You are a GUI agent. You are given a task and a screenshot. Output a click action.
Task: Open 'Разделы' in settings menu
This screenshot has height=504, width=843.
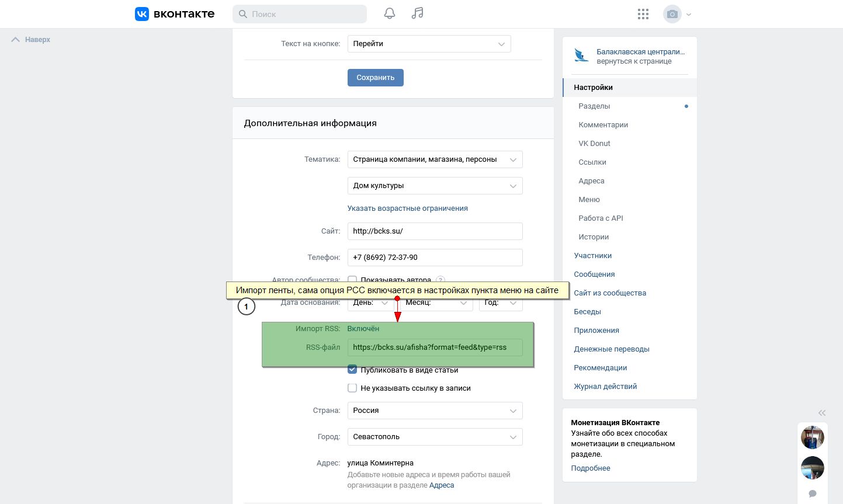(594, 106)
